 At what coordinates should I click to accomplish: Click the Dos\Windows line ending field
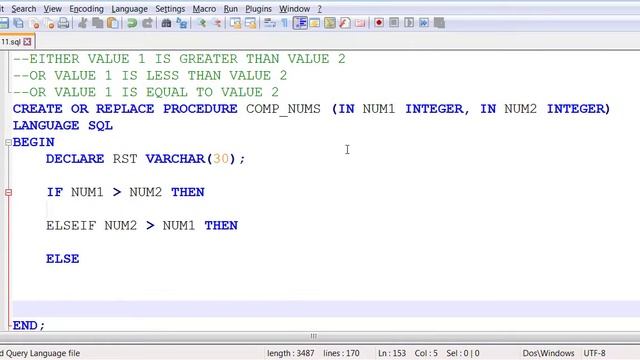click(548, 353)
